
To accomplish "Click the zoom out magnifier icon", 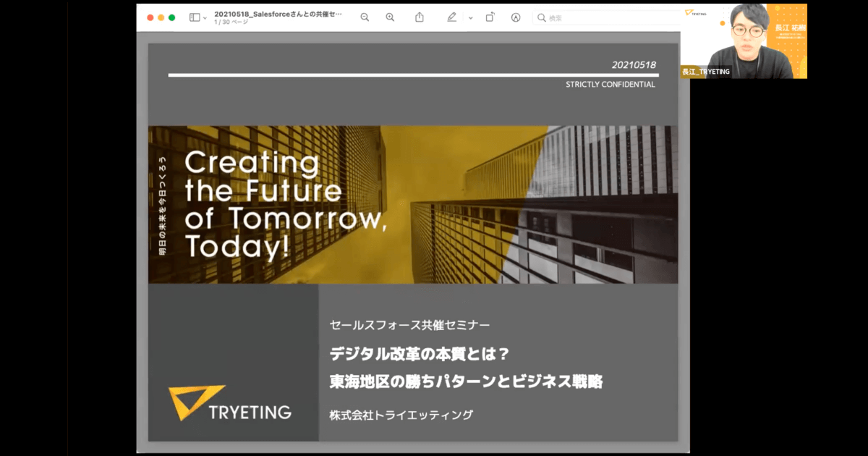I will (365, 17).
